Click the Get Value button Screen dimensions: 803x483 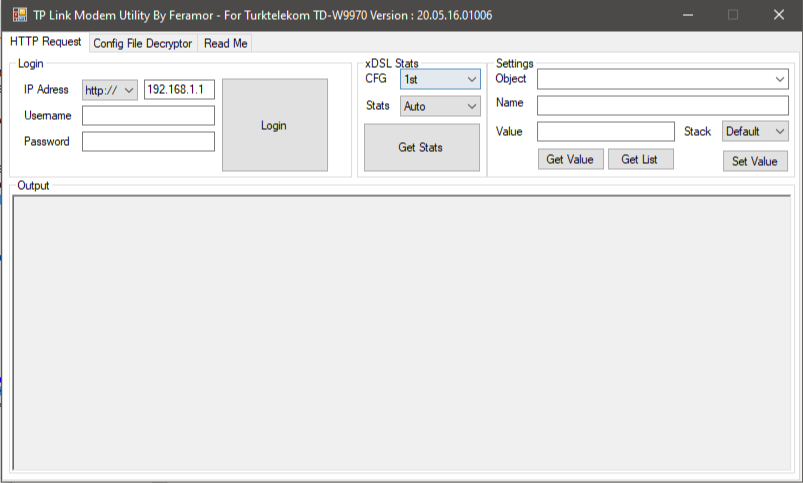point(570,159)
